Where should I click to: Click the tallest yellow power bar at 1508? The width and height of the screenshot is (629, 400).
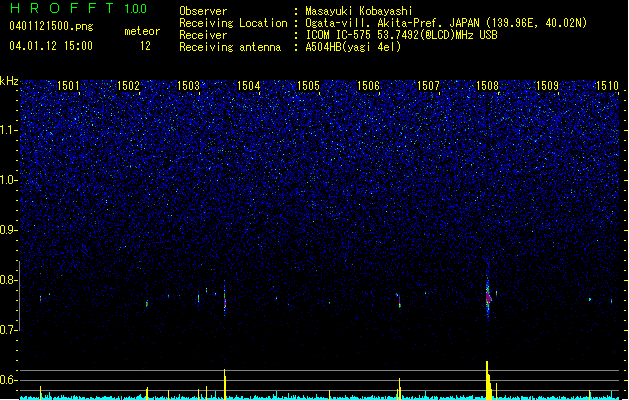click(x=487, y=380)
